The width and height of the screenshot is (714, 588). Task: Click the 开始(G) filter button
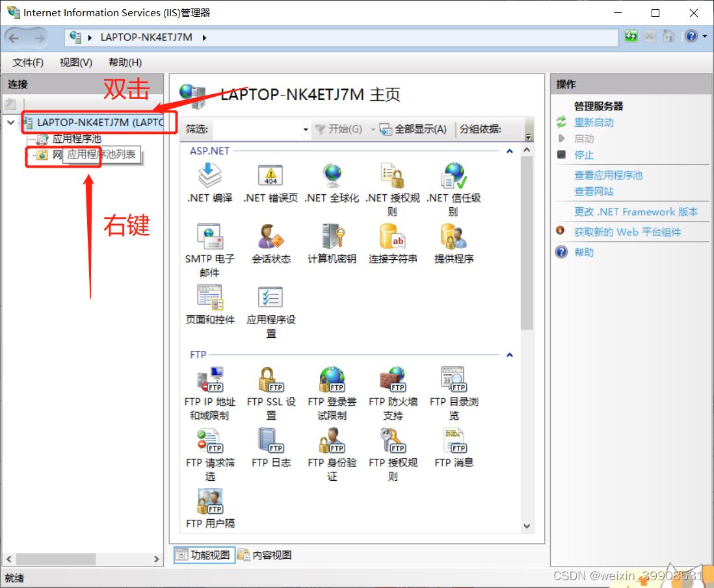tap(339, 129)
